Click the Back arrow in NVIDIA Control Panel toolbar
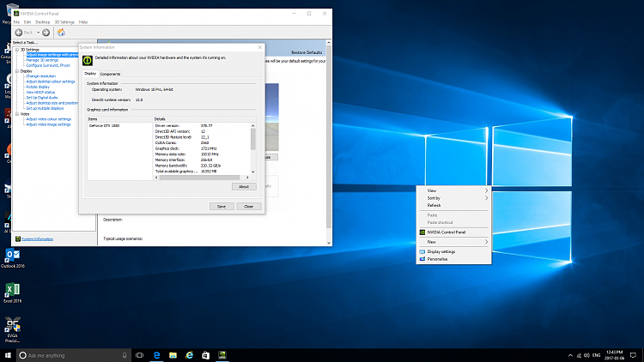This screenshot has width=644, height=362. [x=19, y=33]
